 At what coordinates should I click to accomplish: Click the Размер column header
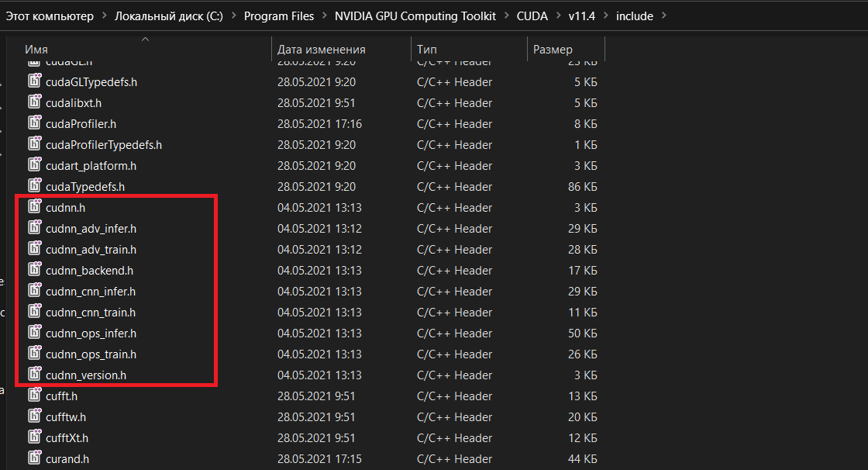click(x=553, y=50)
